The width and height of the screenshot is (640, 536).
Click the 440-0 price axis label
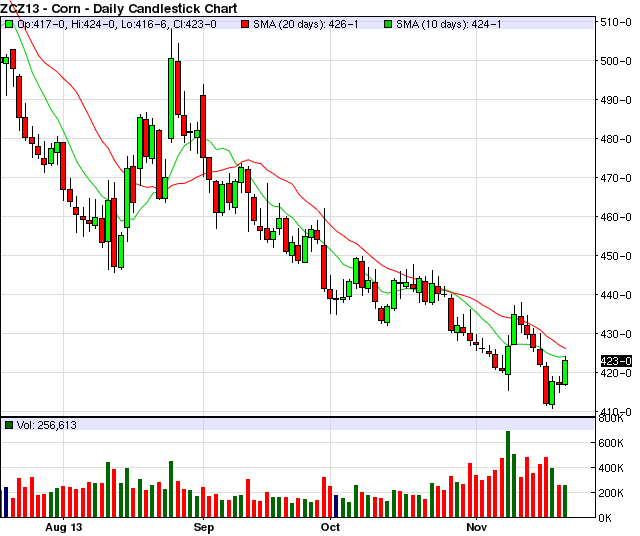616,295
